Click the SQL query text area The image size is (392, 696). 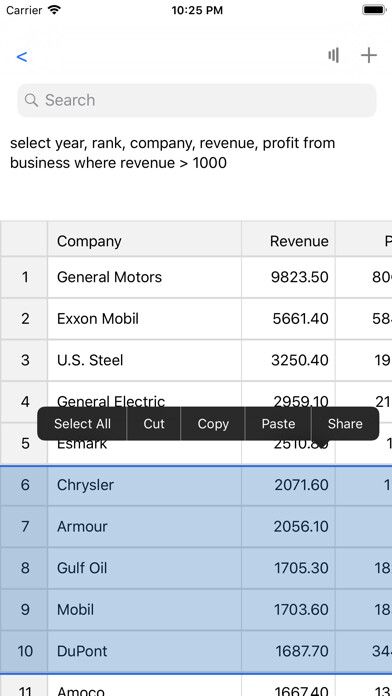[196, 153]
